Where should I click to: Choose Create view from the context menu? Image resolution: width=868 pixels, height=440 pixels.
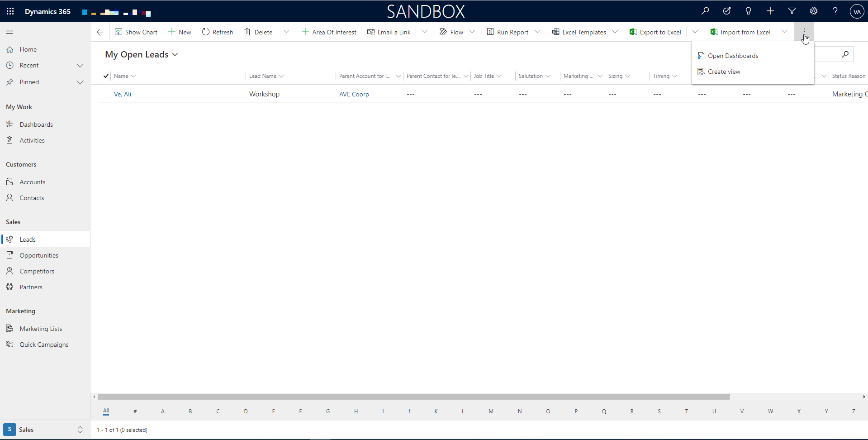pyautogui.click(x=724, y=72)
